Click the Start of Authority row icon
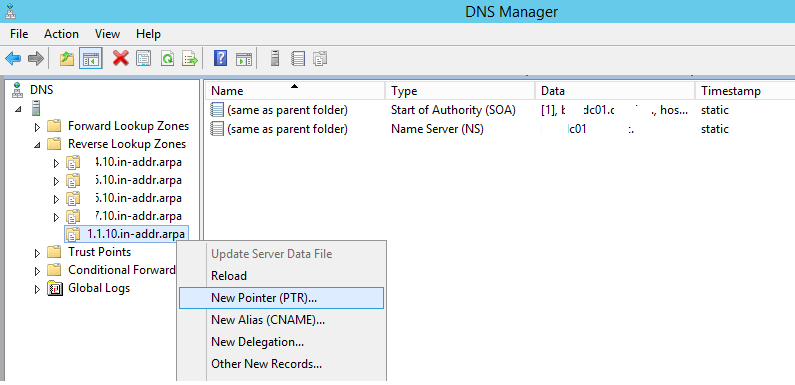The image size is (795, 385). click(216, 110)
